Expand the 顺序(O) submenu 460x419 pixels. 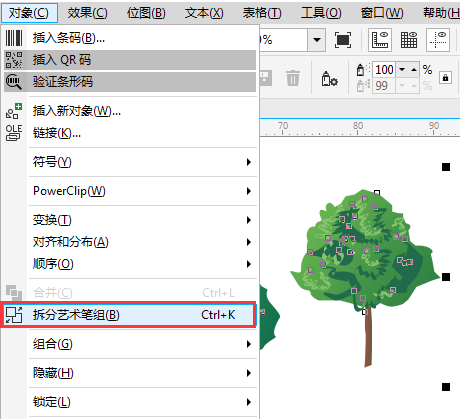[x=130, y=264]
